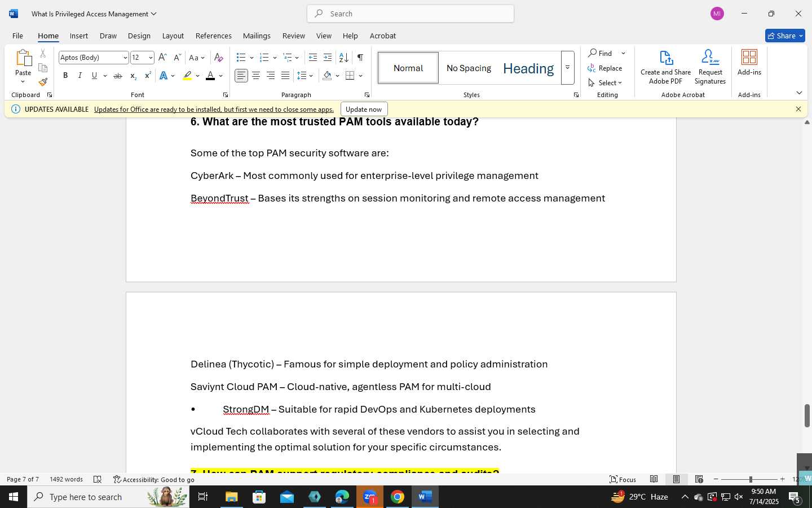This screenshot has height=508, width=812.
Task: Apply the No Spacing style
Action: (469, 68)
